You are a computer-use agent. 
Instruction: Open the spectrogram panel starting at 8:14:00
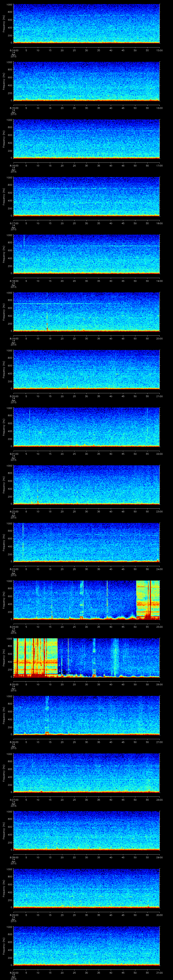pos(87,24)
